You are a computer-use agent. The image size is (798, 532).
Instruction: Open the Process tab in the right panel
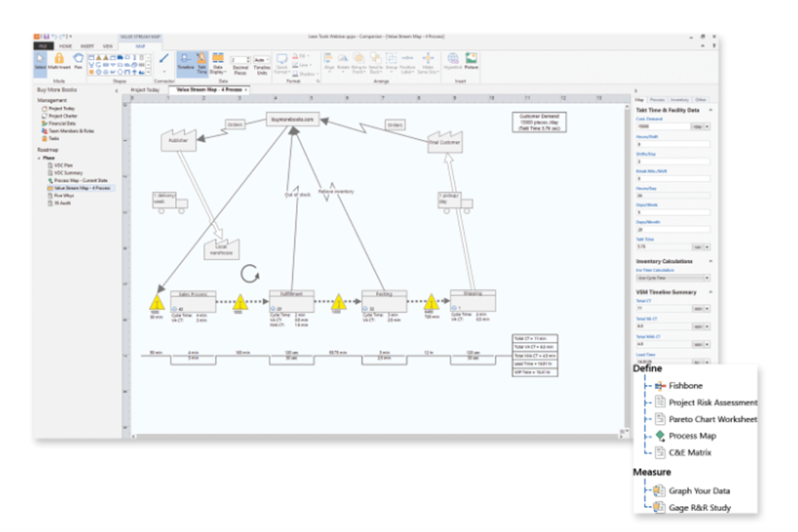pyautogui.click(x=658, y=99)
